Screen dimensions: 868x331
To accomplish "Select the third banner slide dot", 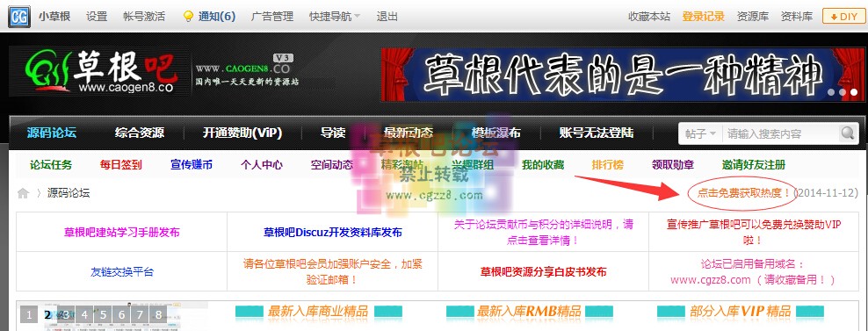I will coord(854,92).
